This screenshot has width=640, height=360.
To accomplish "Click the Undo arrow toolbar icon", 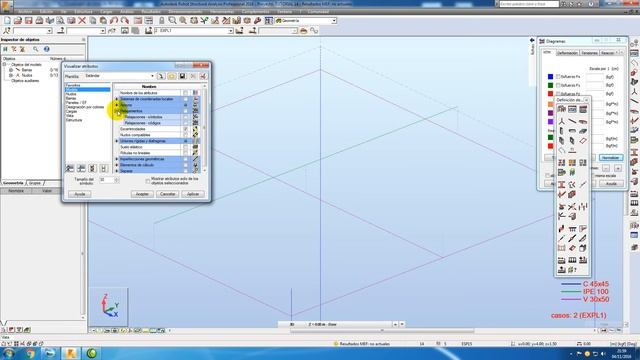I will [x=114, y=20].
